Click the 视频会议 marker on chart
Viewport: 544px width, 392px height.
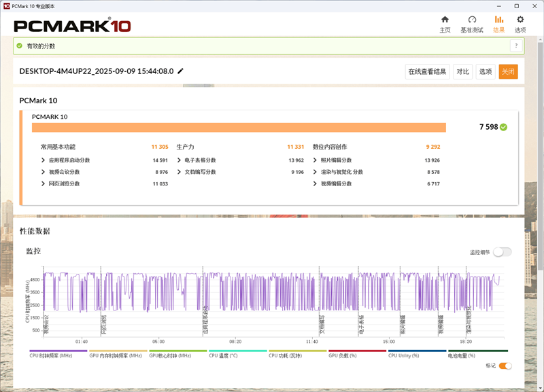46,325
